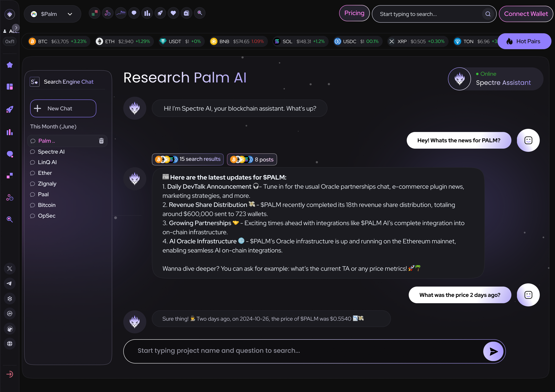Expand the 8 posts chip

pyautogui.click(x=252, y=159)
